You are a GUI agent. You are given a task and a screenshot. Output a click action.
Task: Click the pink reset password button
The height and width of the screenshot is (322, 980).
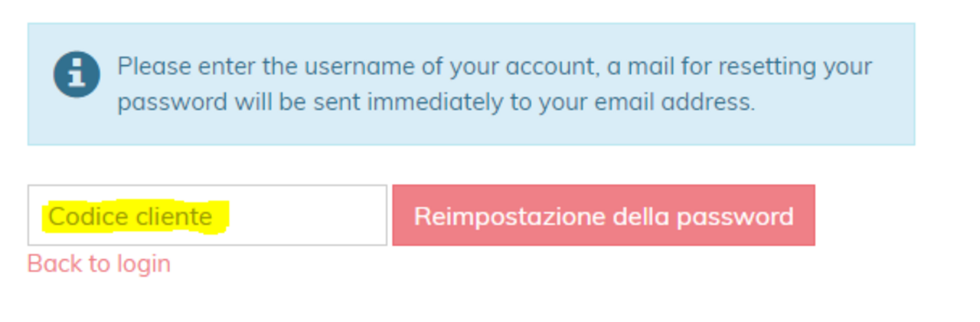[603, 215]
